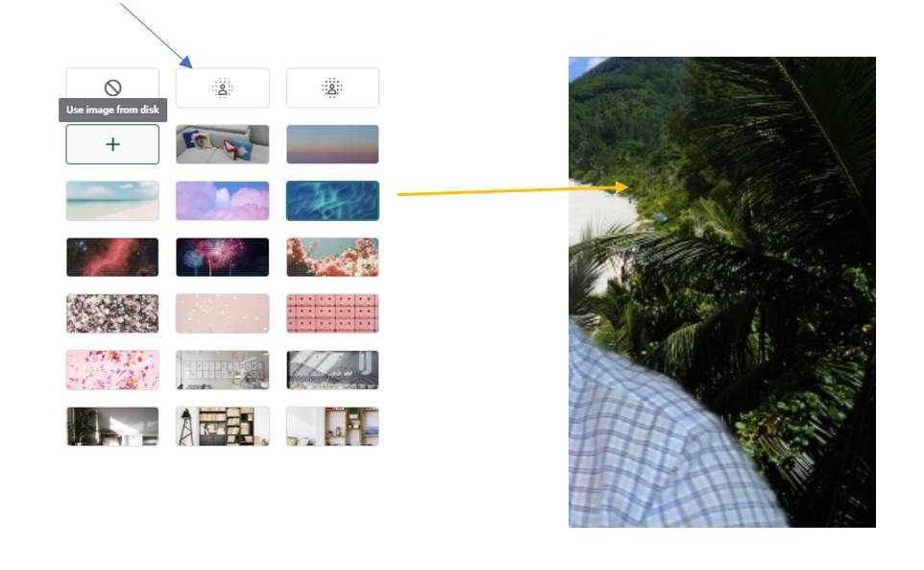This screenshot has height=570, width=924.
Task: Choose the pink blossoms sky background
Action: [x=332, y=257]
